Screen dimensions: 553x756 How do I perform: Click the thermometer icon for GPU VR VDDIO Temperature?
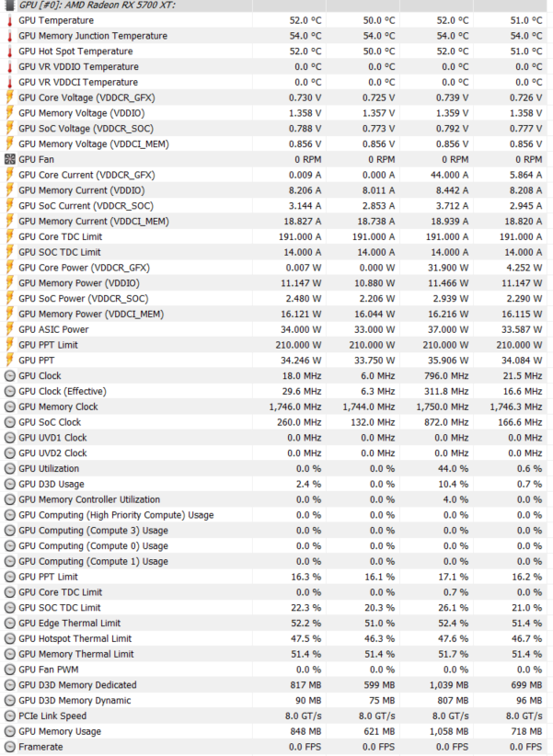pyautogui.click(x=9, y=67)
